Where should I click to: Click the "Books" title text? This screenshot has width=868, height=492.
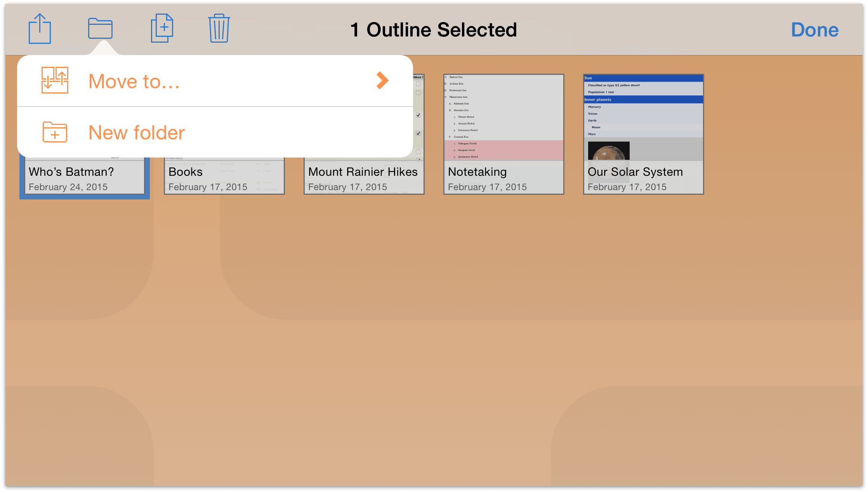(x=186, y=172)
